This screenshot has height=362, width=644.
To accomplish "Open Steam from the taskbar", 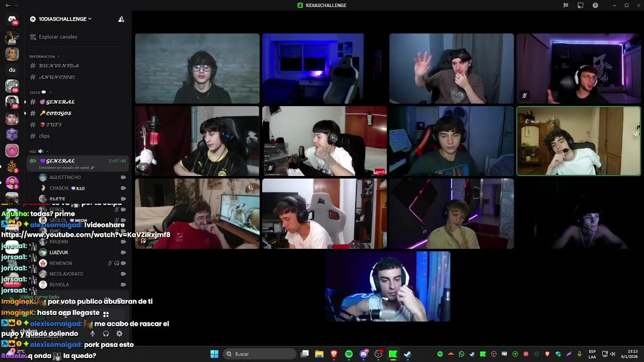I will 408,354.
